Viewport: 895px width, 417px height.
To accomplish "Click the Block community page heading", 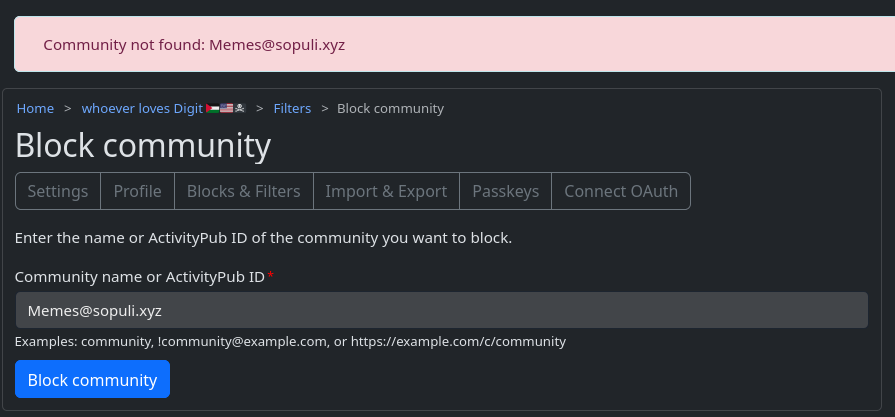I will click(x=143, y=146).
